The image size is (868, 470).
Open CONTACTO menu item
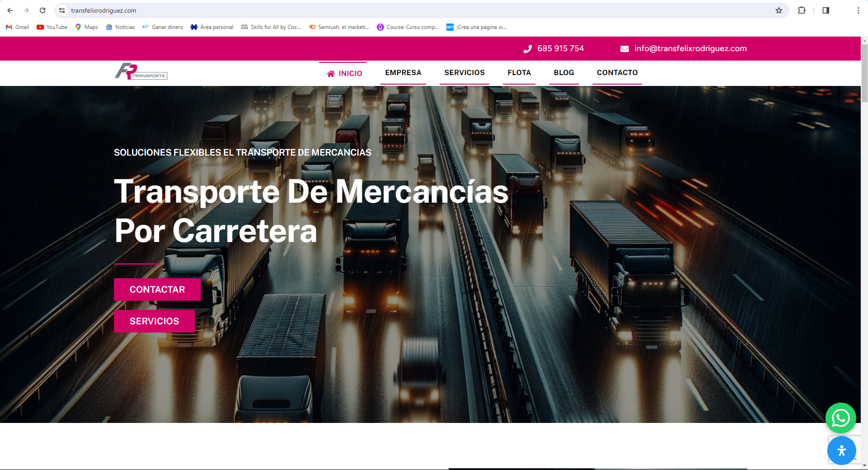(x=617, y=72)
